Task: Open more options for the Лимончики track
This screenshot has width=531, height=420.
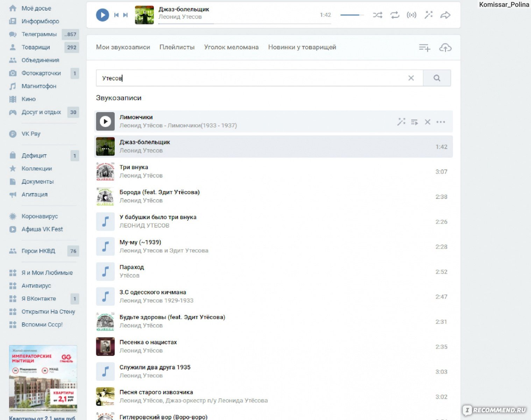Action: tap(441, 122)
